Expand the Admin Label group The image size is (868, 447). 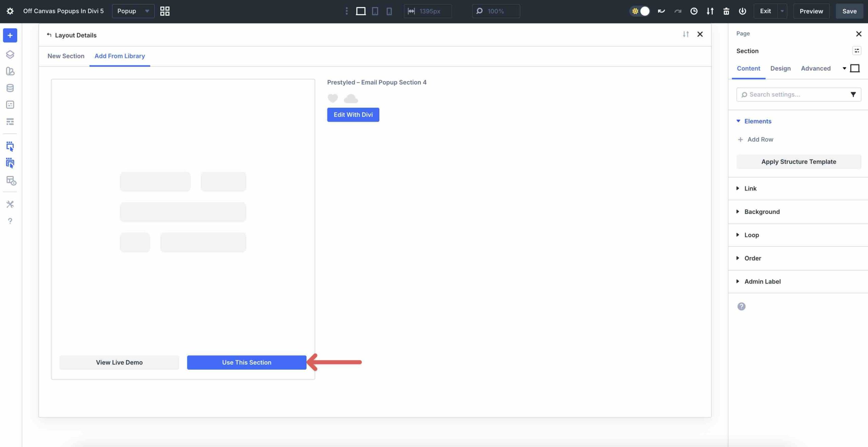762,282
